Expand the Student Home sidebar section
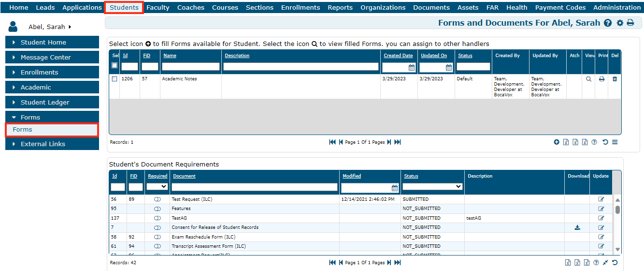The width and height of the screenshot is (644, 271). click(x=52, y=42)
